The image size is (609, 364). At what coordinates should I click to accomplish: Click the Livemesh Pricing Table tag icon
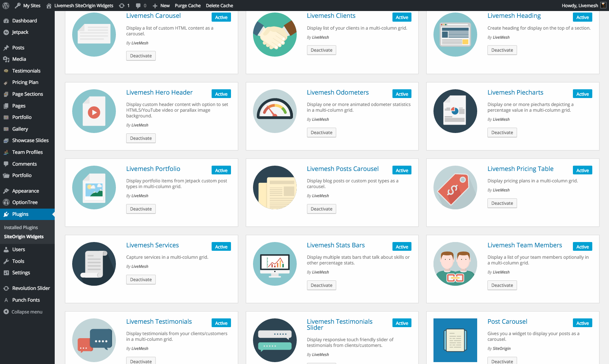(x=455, y=188)
